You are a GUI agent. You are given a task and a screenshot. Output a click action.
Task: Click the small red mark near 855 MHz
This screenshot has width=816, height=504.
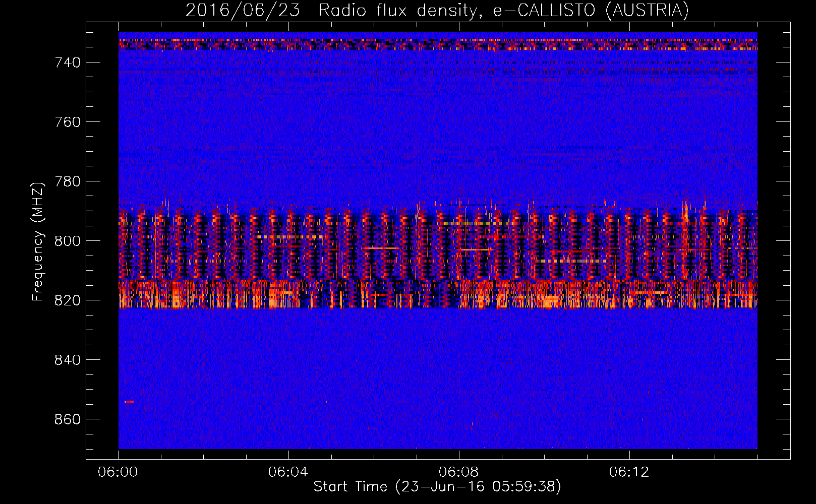[x=129, y=402]
